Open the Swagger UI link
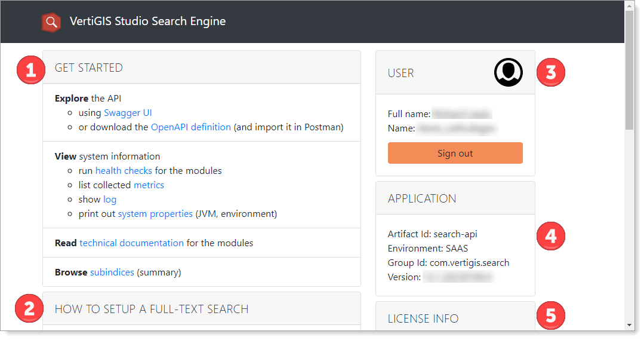644x340 pixels. 128,113
